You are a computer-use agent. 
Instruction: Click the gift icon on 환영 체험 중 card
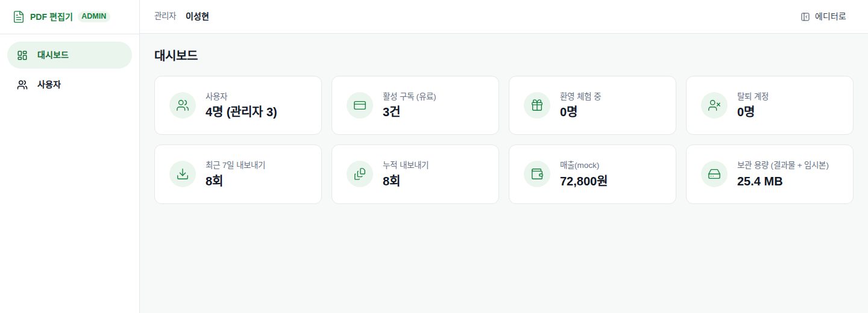coord(537,105)
